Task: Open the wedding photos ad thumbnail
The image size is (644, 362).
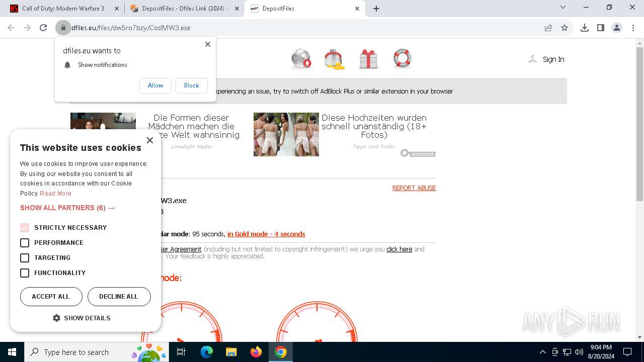Action: pyautogui.click(x=286, y=134)
